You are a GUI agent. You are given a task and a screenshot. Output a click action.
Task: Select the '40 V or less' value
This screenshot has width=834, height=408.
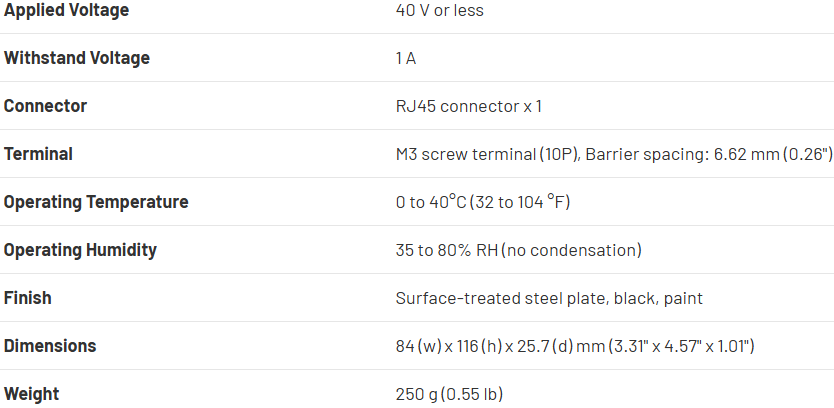point(440,10)
